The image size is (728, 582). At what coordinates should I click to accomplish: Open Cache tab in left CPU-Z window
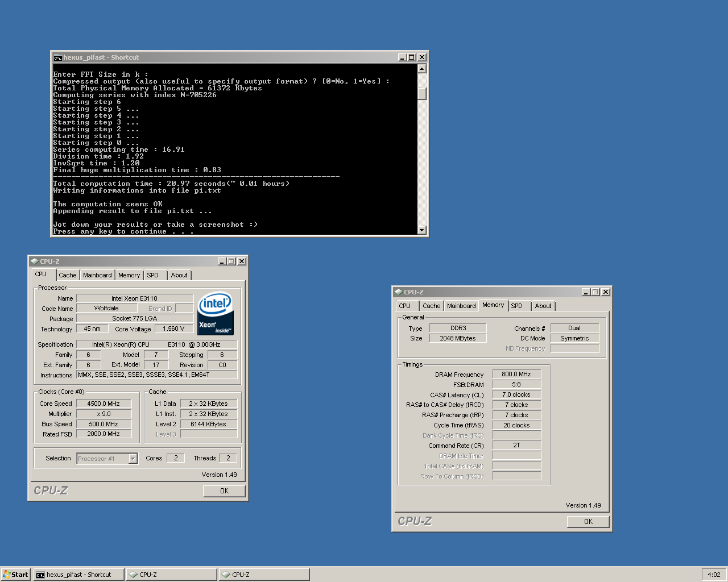point(67,275)
